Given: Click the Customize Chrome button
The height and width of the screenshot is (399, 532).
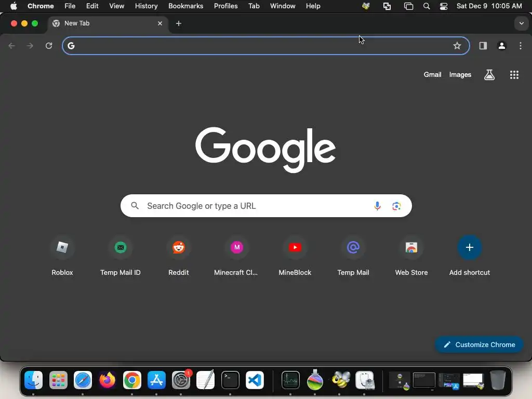Looking at the screenshot, I should click(479, 345).
